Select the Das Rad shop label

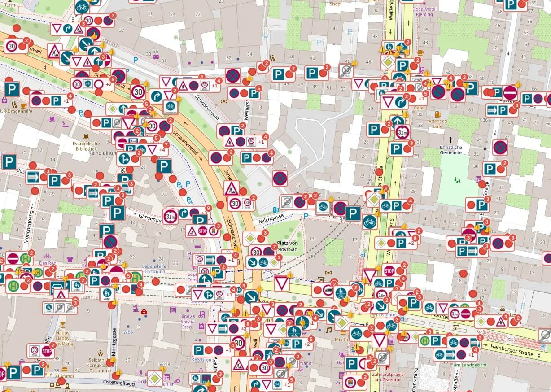point(48,263)
